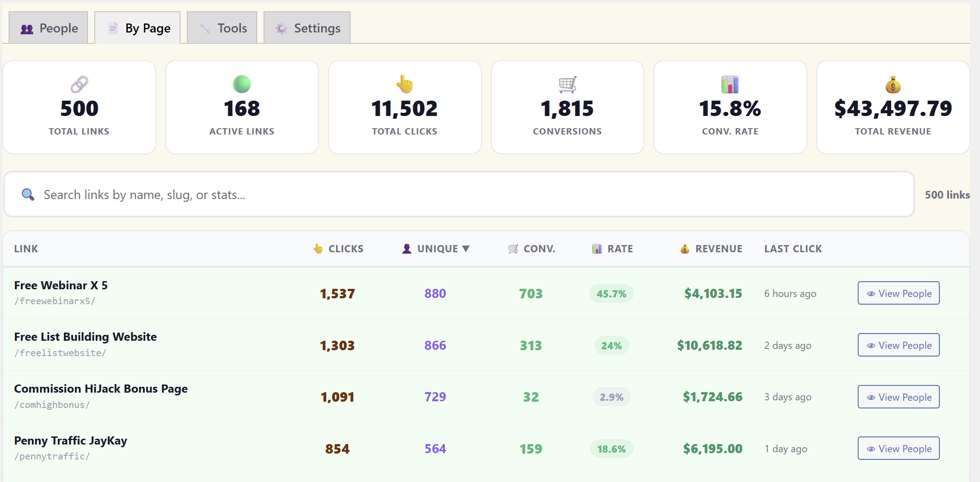Click the /pennytraffic/ slug

click(x=52, y=456)
